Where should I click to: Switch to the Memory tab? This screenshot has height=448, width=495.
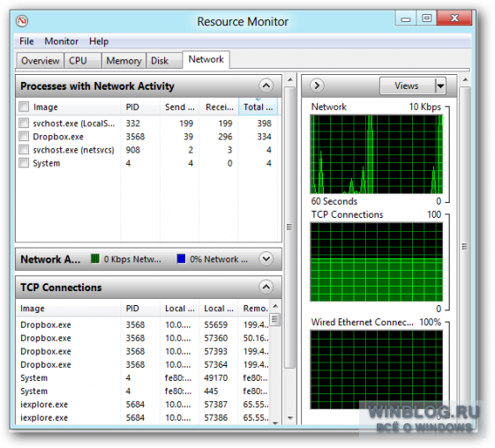pos(124,61)
